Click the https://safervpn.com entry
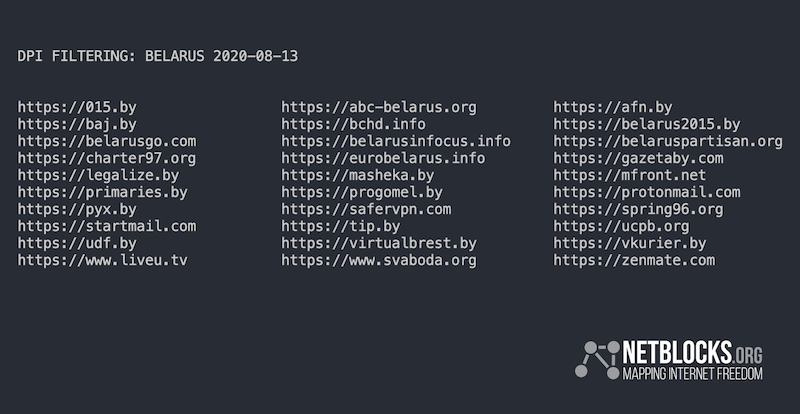Viewport: 800px width, 414px height. 366,209
